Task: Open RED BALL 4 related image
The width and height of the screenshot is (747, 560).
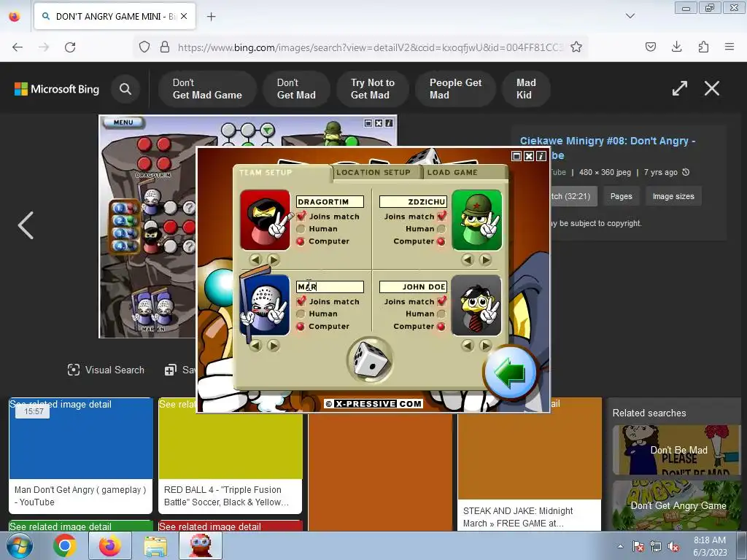Action: tap(230, 456)
